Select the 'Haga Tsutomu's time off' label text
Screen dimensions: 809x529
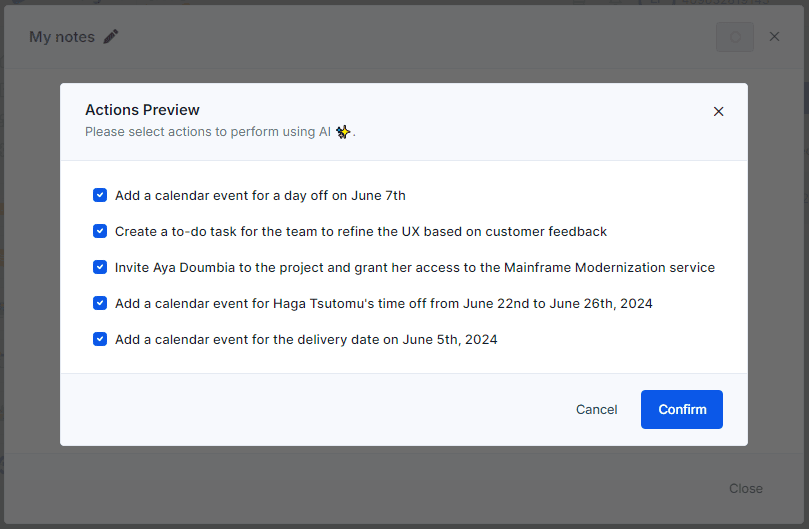pyautogui.click(x=383, y=303)
